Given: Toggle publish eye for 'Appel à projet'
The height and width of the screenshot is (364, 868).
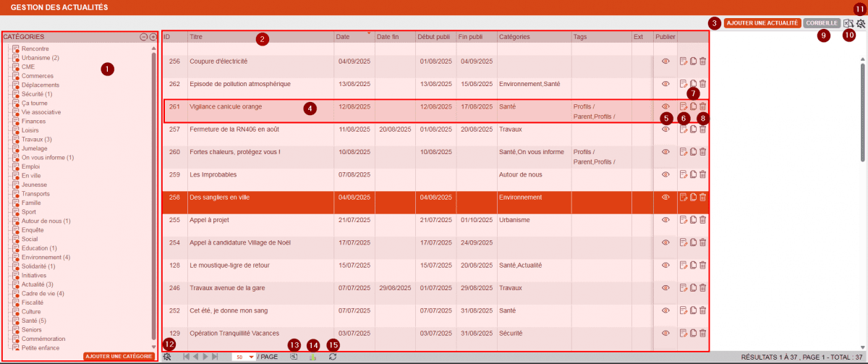Looking at the screenshot, I should click(666, 220).
